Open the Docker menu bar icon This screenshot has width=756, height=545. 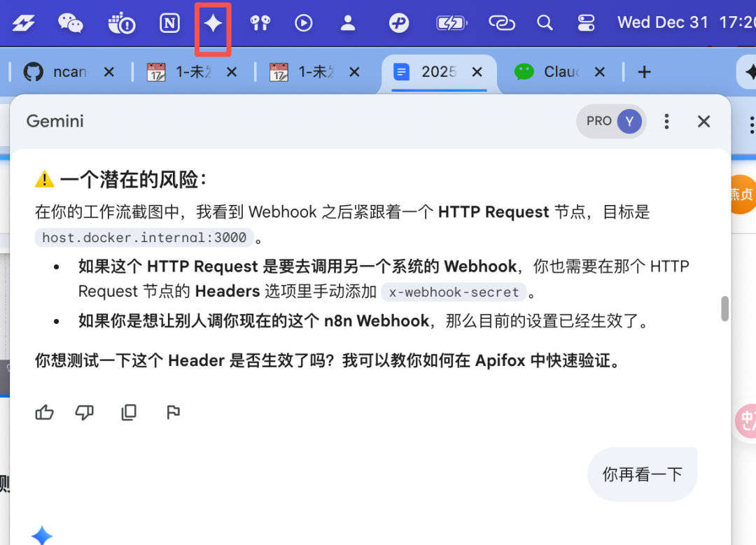coord(122,23)
